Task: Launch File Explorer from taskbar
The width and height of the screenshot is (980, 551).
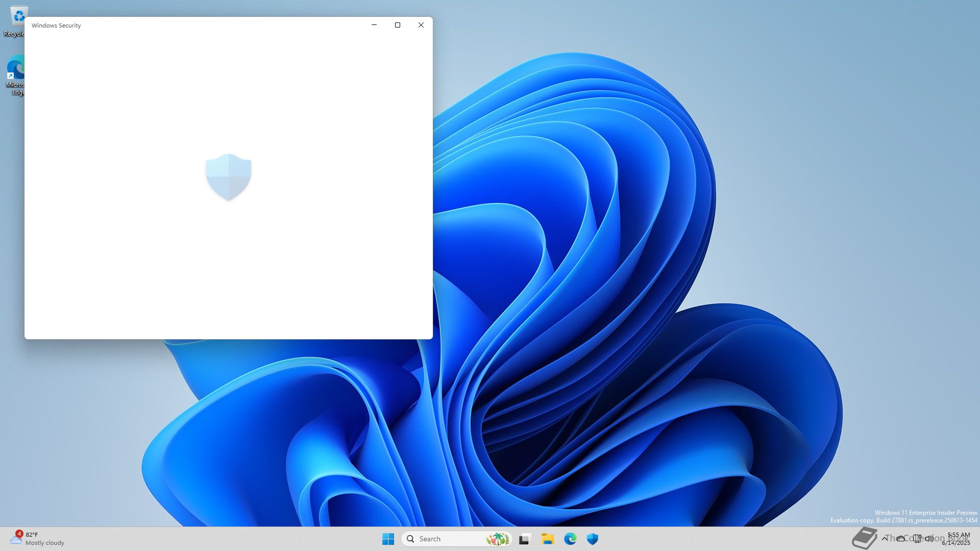Action: 548,539
